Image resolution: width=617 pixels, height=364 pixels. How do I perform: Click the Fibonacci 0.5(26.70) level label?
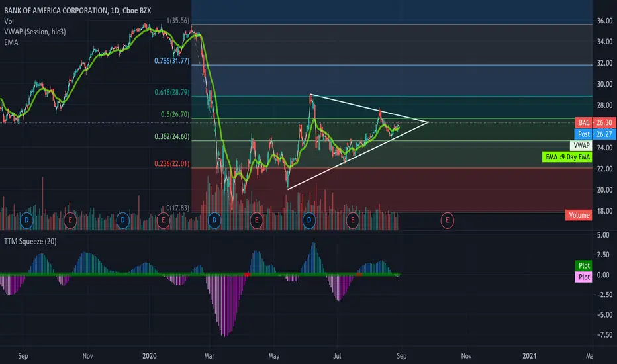coord(175,114)
